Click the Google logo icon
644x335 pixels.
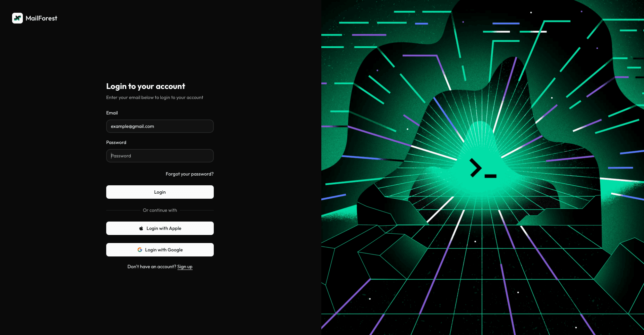pos(140,250)
